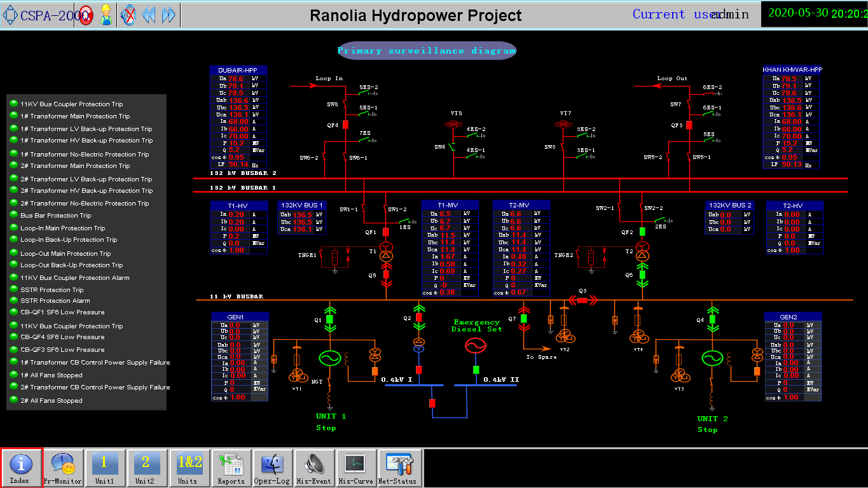Show the His-Curve trend page
Viewport: 868px width, 488px height.
coord(355,468)
